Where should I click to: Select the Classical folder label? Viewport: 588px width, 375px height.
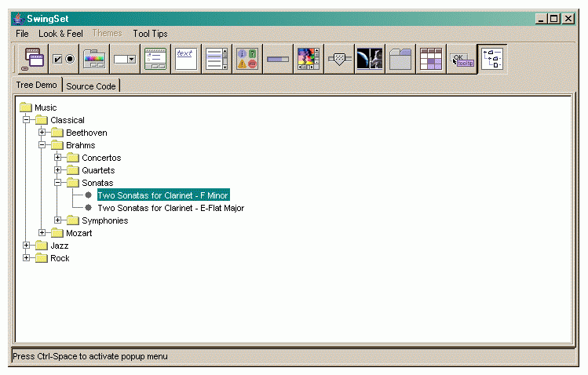(x=68, y=120)
